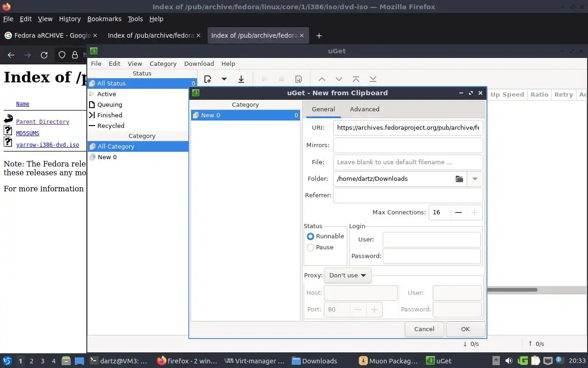The image size is (588, 368).
Task: Open the uGet Download menu
Action: pos(199,63)
